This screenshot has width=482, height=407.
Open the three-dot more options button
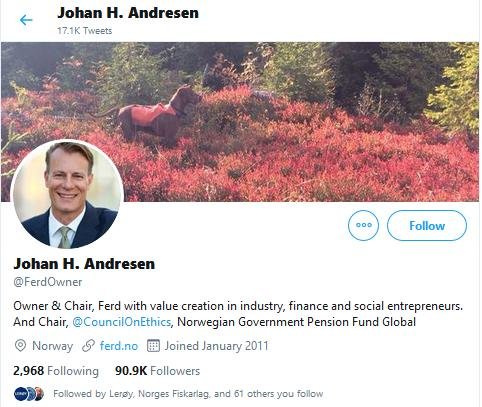click(363, 225)
